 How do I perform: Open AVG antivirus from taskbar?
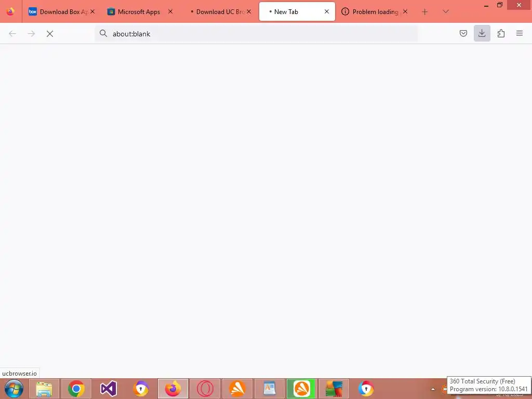click(334, 389)
